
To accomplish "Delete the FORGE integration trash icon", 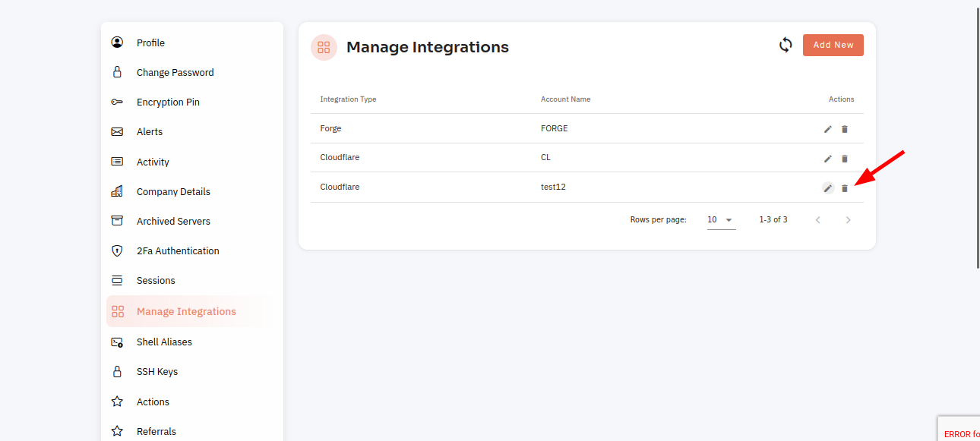I will point(844,129).
